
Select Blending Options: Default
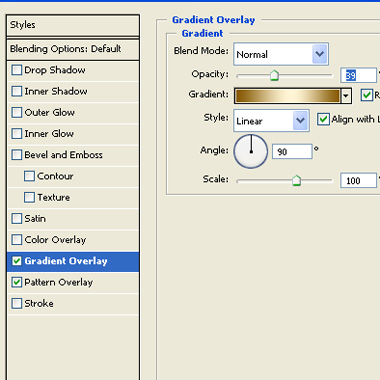(x=73, y=49)
